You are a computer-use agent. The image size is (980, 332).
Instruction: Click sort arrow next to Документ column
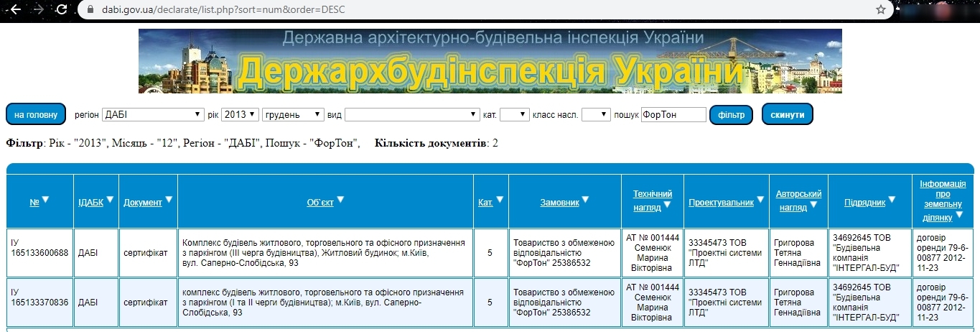pos(169,200)
